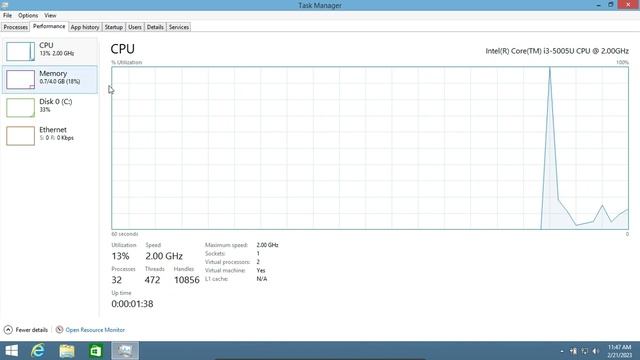Open Resource Monitor link
640x360 pixels.
(95, 330)
